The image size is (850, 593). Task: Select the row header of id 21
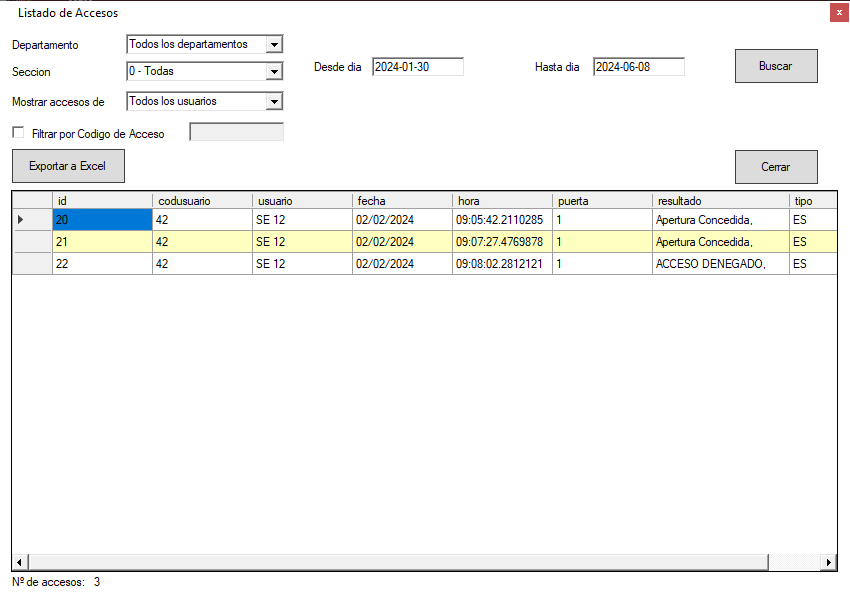coord(32,242)
